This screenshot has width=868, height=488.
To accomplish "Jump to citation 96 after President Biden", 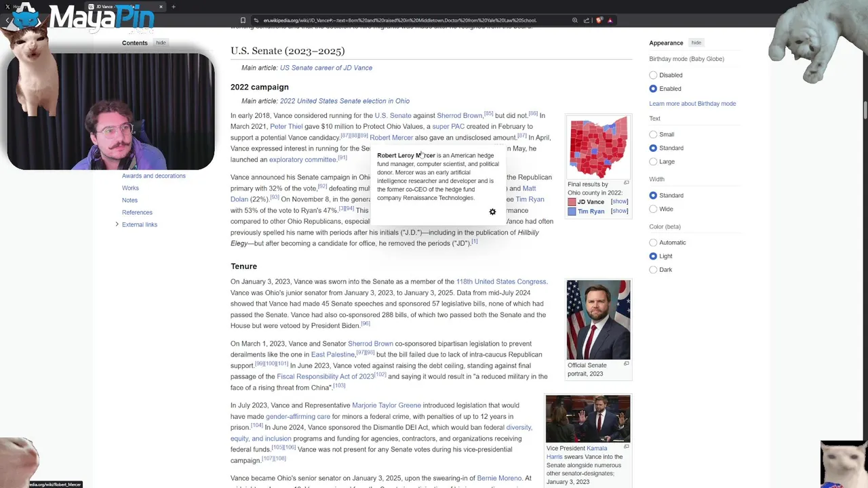I will 366,324.
